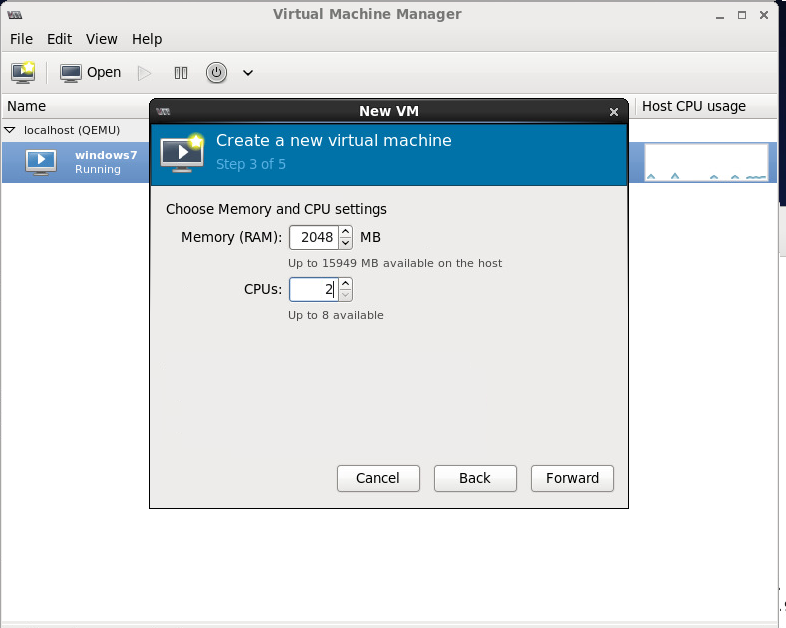Click 'Up to 15949 MB available on the host' text

395,263
